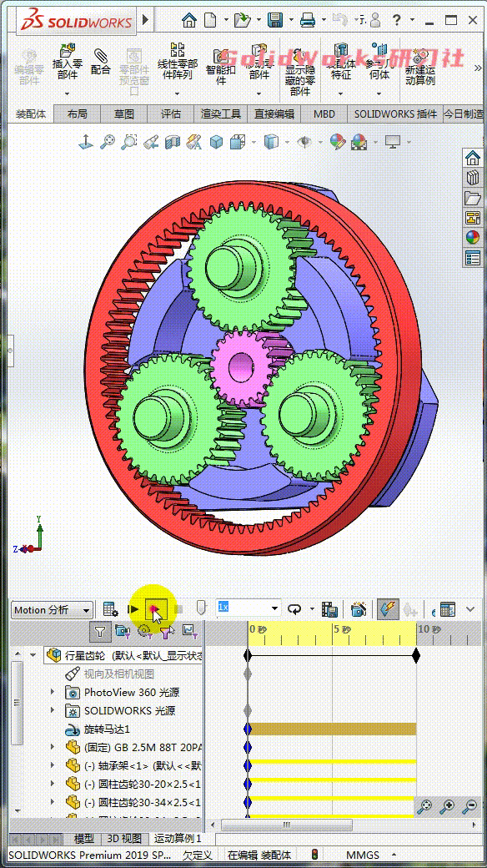This screenshot has width=487, height=868.
Task: Click the Apply Scene icon
Action: coord(359,142)
